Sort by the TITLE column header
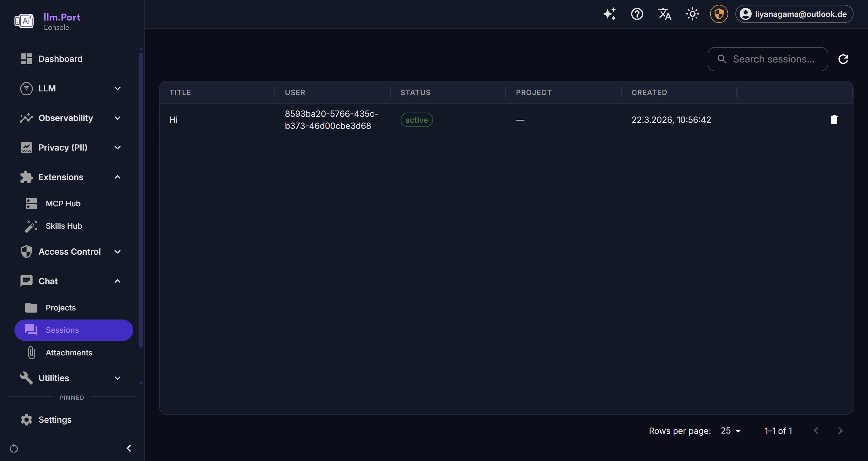Screen dimensions: 868x461 point(180,92)
